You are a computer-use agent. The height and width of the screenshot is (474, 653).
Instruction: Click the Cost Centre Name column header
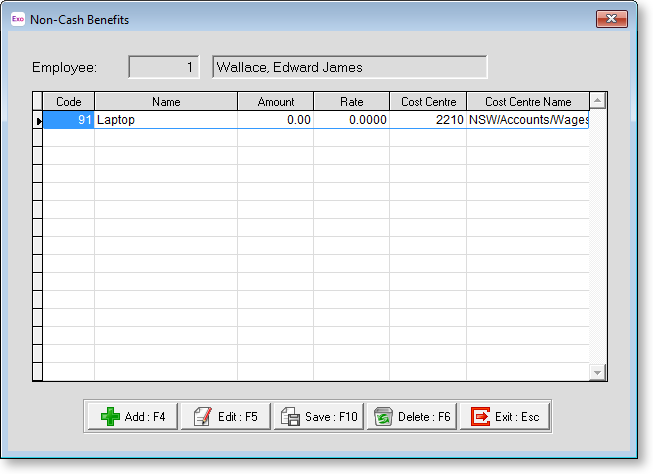tap(527, 101)
